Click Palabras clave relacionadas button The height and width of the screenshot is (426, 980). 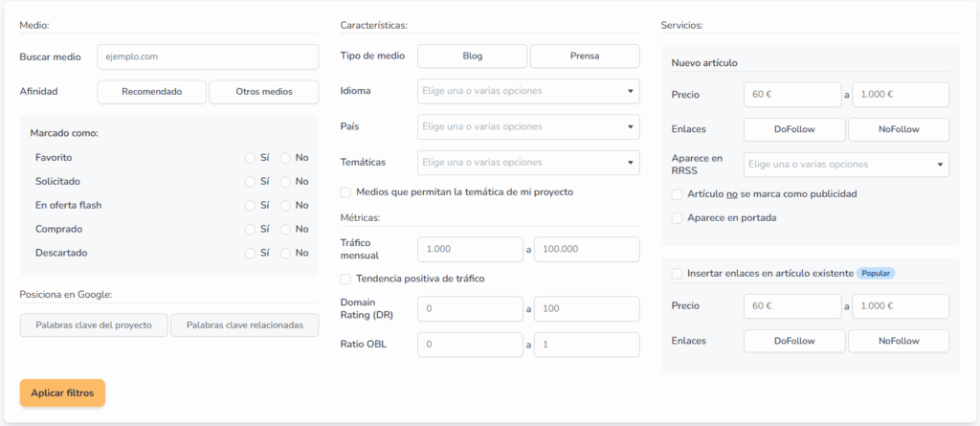[x=244, y=325]
